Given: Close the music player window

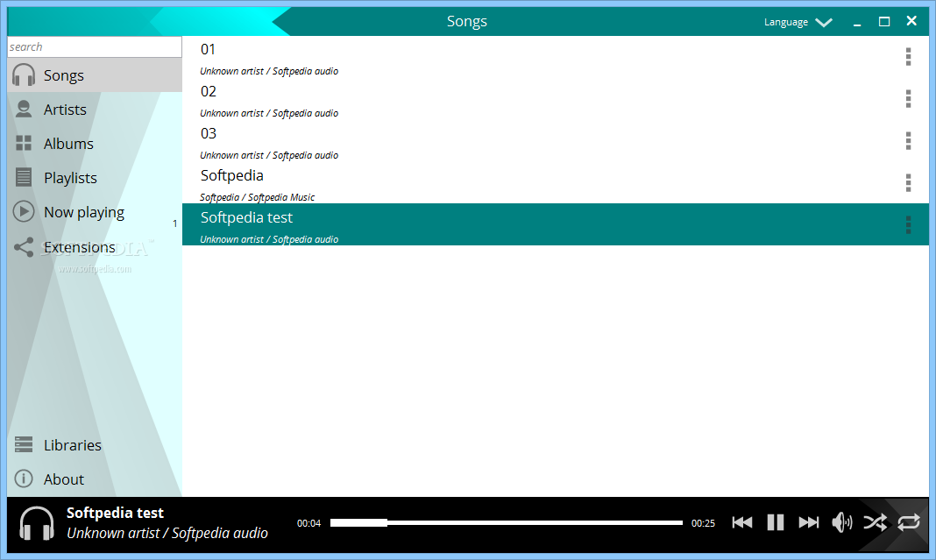Looking at the screenshot, I should coord(911,21).
